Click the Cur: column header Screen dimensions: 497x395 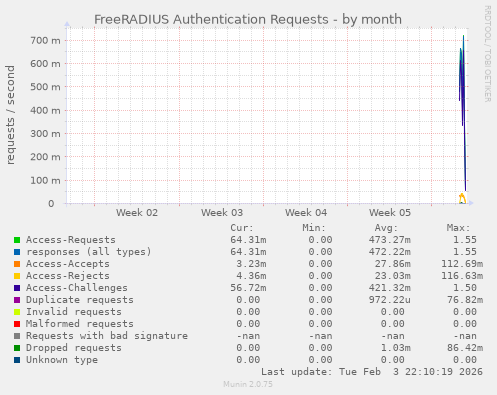click(x=242, y=228)
